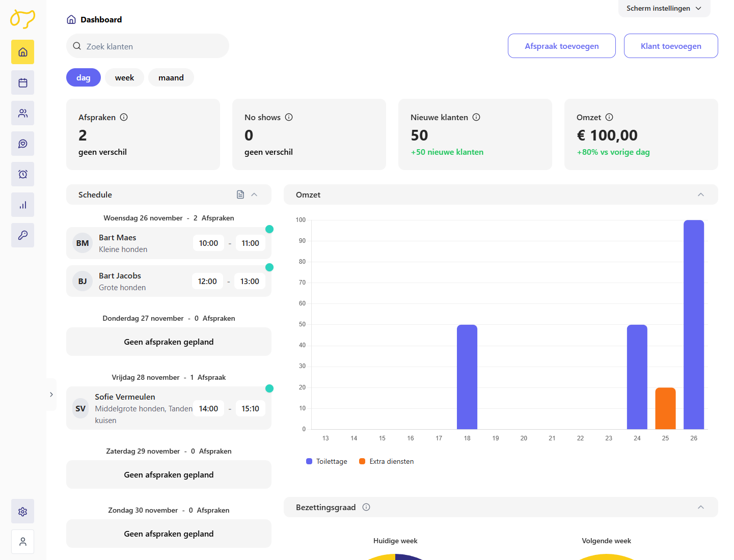Click the key icon in sidebar
Image resolution: width=734 pixels, height=560 pixels.
23,235
